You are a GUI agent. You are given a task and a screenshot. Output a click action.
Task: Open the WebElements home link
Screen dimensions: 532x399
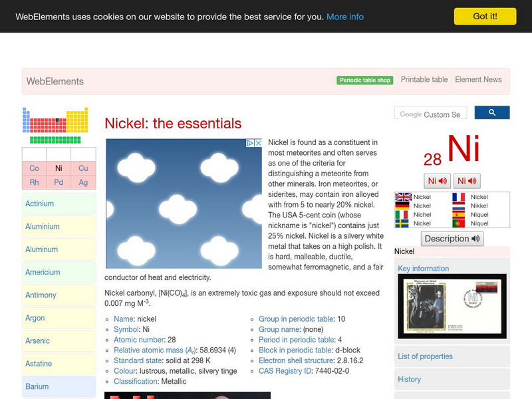tap(55, 81)
